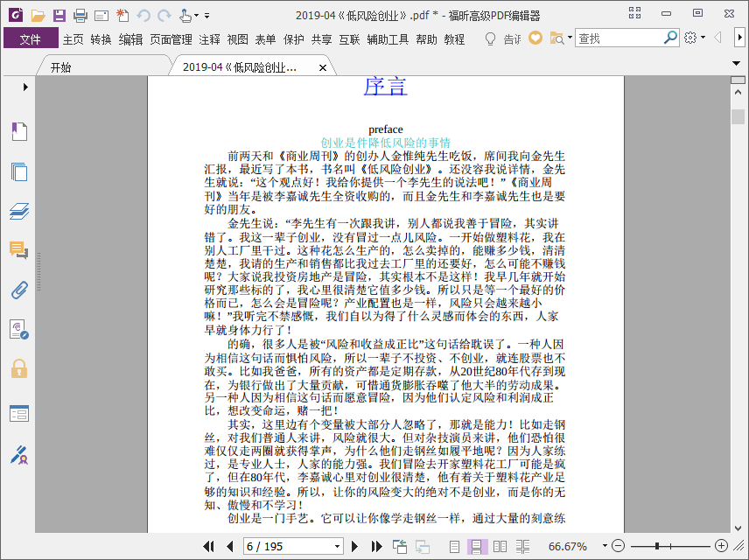The width and height of the screenshot is (749, 560).
Task: Toggle full screen mode icon near the window controls
Action: coord(635,13)
